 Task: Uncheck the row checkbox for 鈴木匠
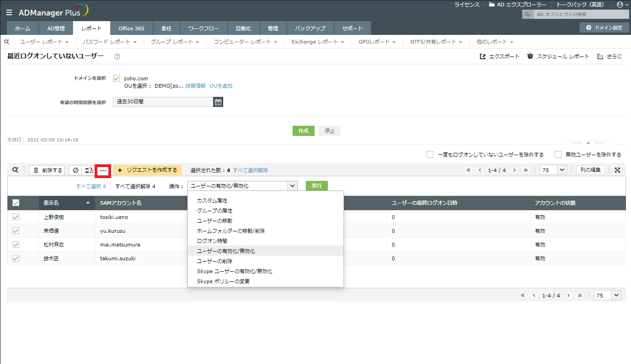(x=16, y=258)
